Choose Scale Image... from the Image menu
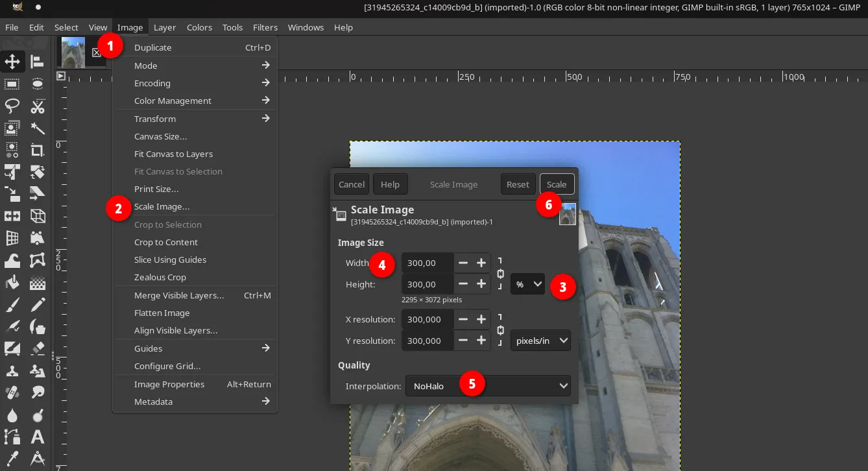 (x=195, y=206)
